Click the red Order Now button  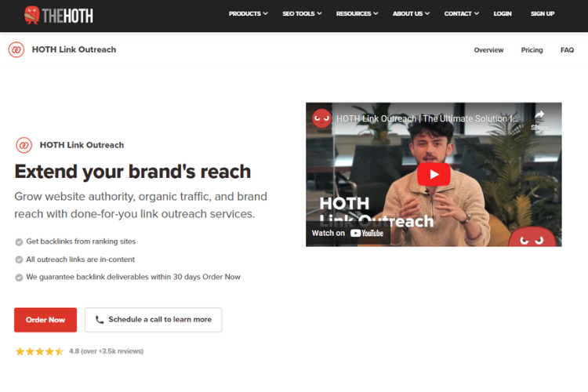pos(45,320)
